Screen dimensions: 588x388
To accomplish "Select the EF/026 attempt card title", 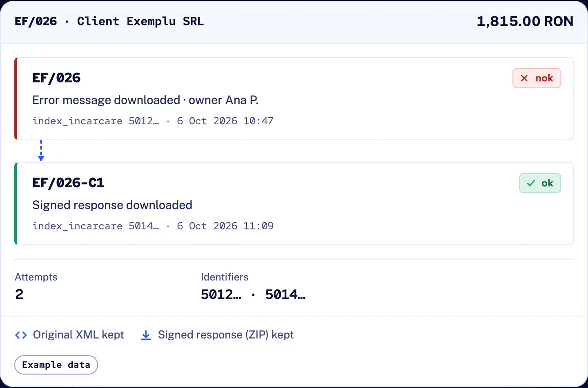I will point(56,78).
